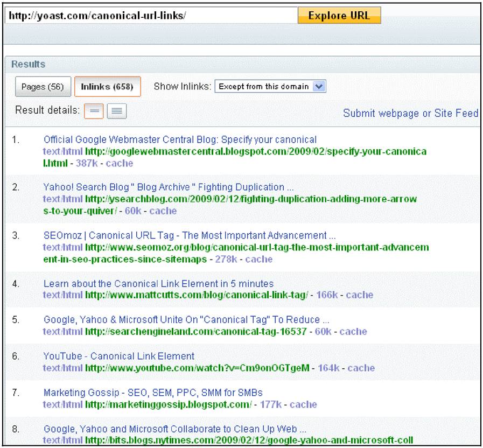Screen dimensions: 483x448
Task: Visit the ysearchblog.com URL link
Action: (x=230, y=205)
